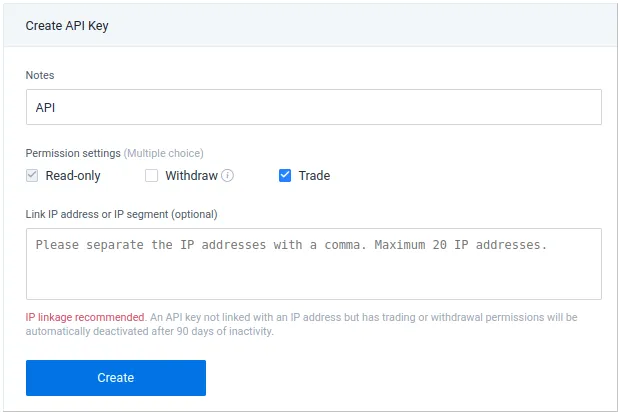
Task: Click the "Withdraw" label text
Action: click(191, 176)
